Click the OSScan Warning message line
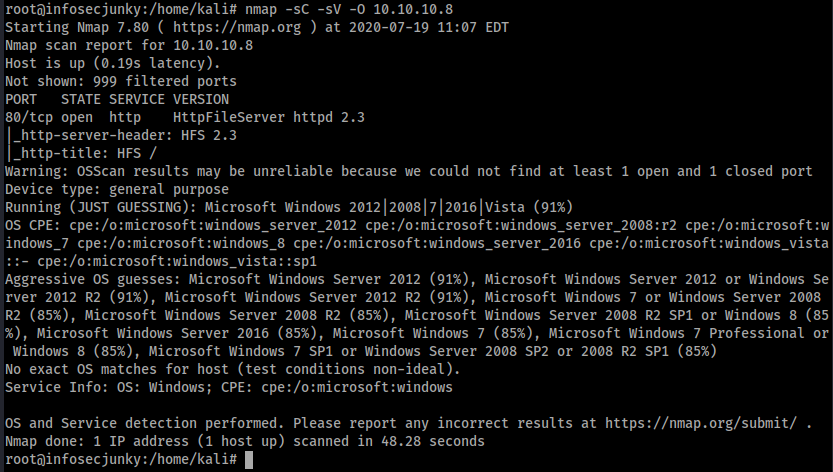 coord(409,172)
